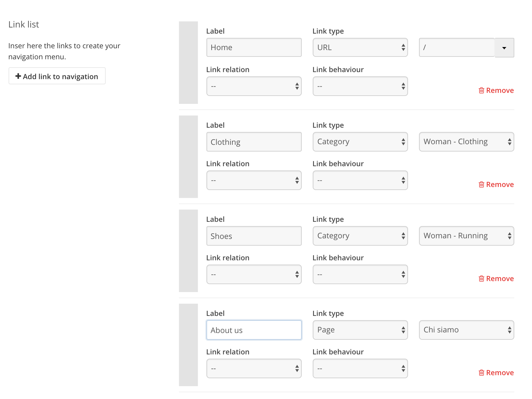
Task: Open Link type dropdown in Shoes row
Action: 360,236
